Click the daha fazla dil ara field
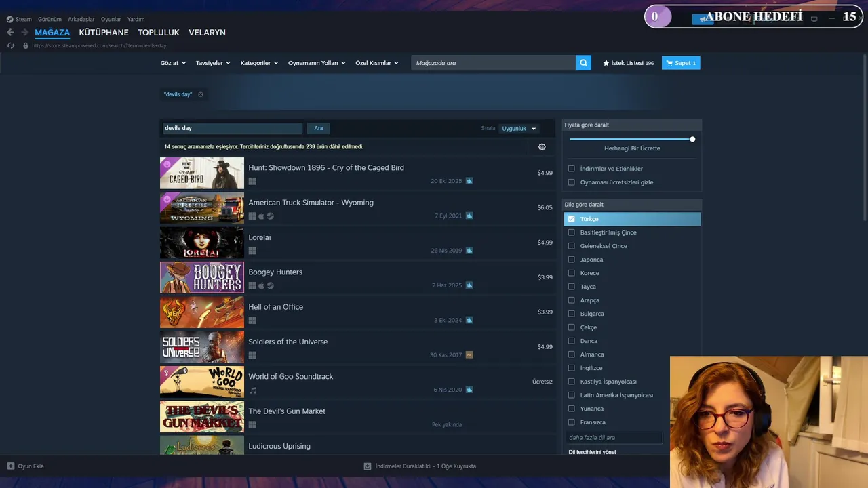This screenshot has width=868, height=488. (x=614, y=438)
